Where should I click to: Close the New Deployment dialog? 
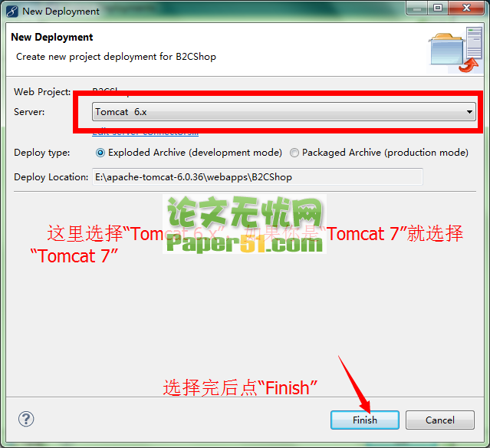(466, 8)
